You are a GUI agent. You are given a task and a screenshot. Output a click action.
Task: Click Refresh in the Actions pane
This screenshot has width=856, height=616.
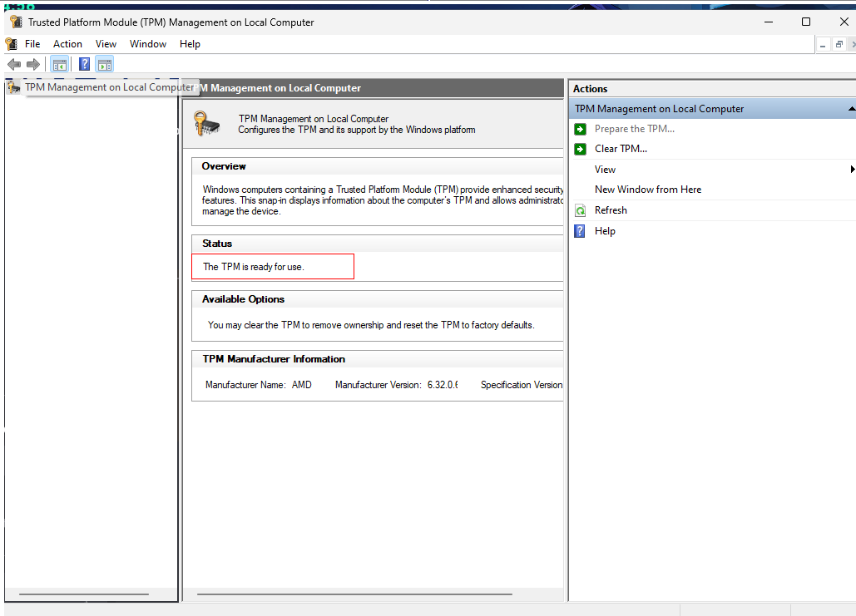coord(611,210)
